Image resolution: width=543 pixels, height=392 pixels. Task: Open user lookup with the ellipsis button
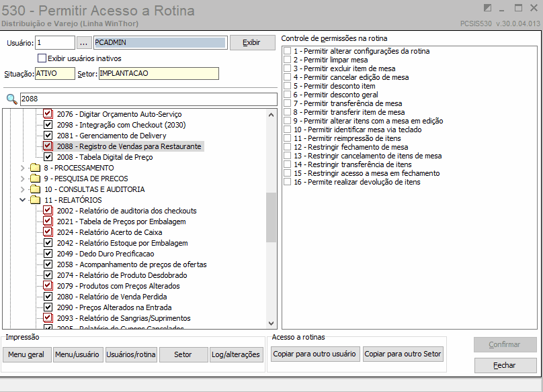coord(83,43)
